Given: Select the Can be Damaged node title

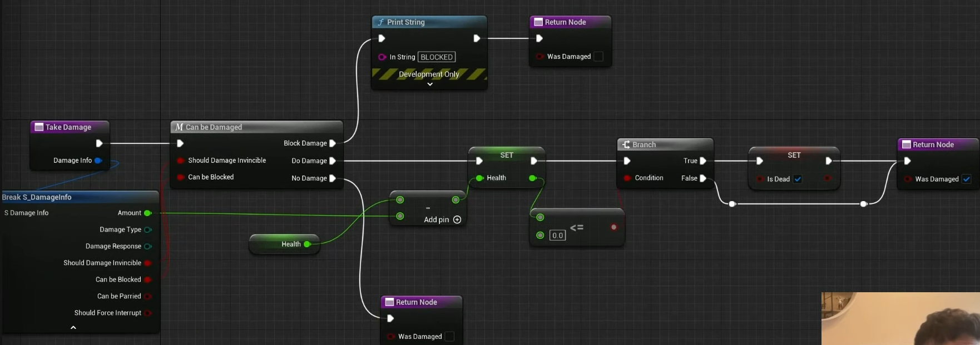Looking at the screenshot, I should [214, 127].
